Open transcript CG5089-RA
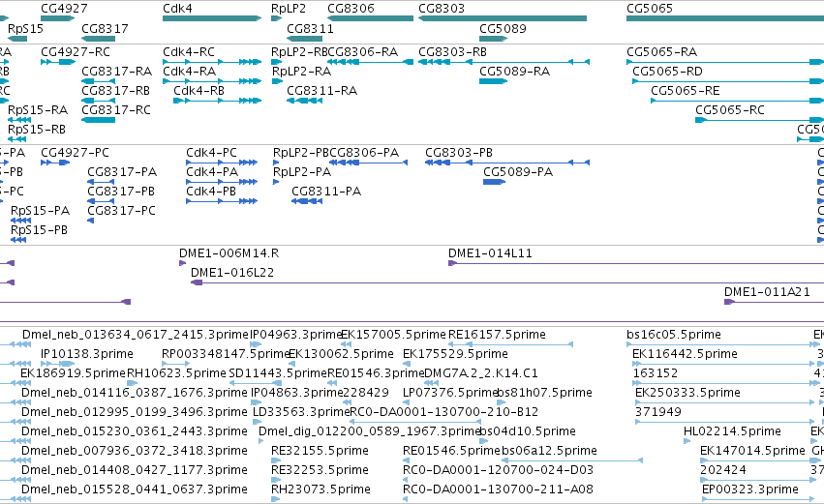 coord(514,72)
